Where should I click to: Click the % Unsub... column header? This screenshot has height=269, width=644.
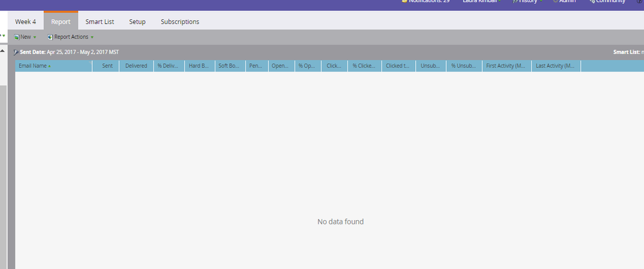463,66
